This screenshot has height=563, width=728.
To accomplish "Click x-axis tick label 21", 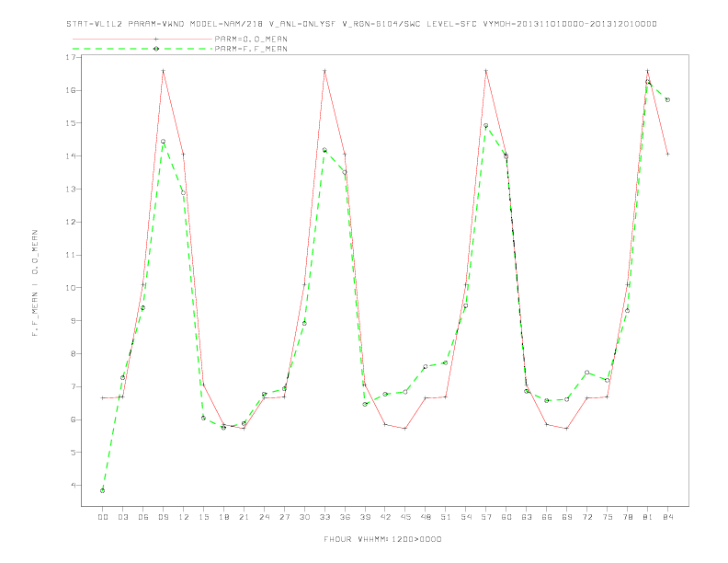I will click(x=244, y=517).
